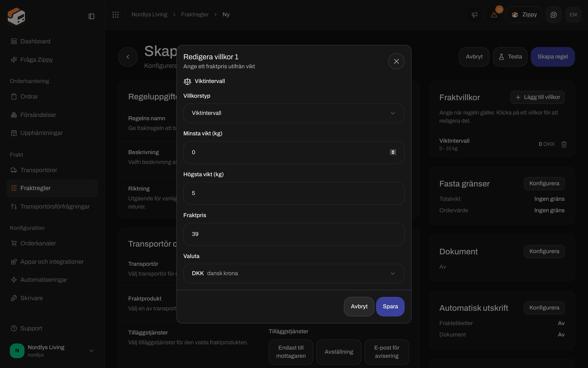This screenshot has height=368, width=588.
Task: Click the Minsta vikt number stepper
Action: (x=393, y=152)
